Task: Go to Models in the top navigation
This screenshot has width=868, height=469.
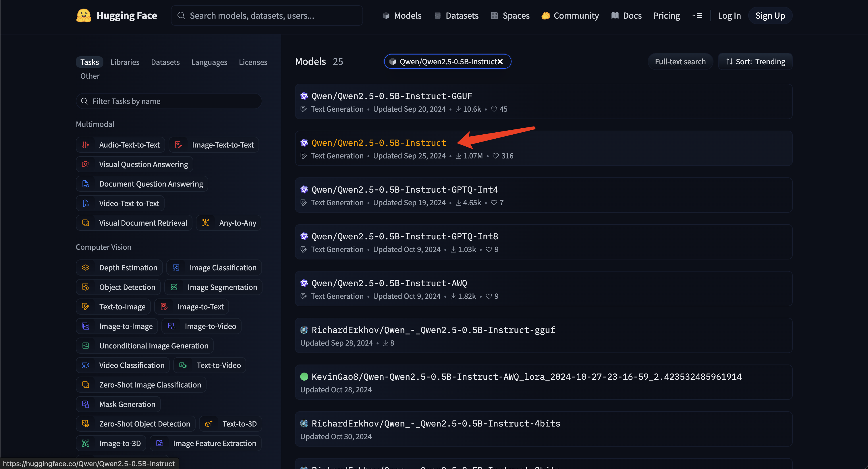Action: pyautogui.click(x=402, y=15)
